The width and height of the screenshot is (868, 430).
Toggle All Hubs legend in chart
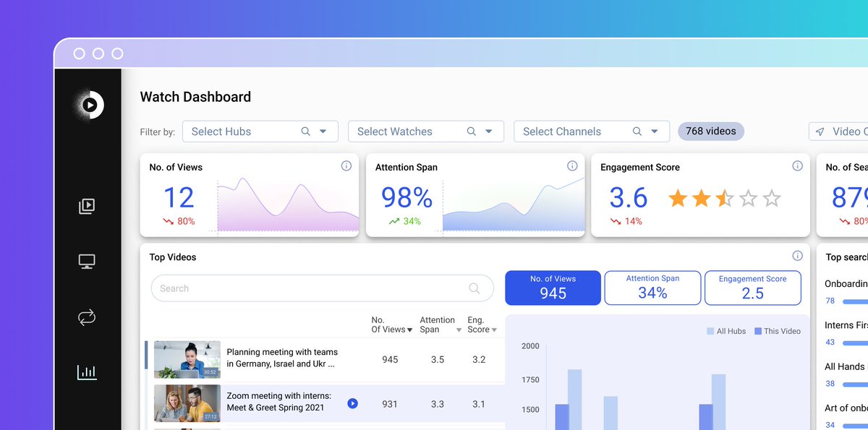[x=726, y=331]
